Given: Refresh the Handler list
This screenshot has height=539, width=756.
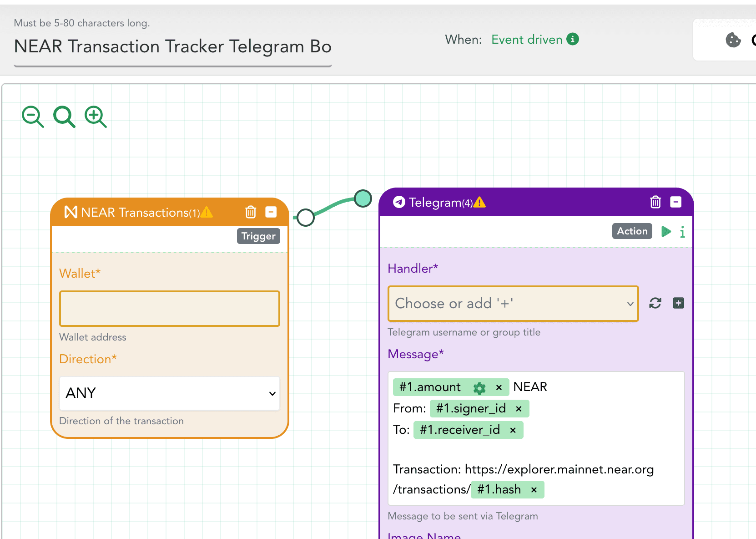Looking at the screenshot, I should (x=655, y=303).
